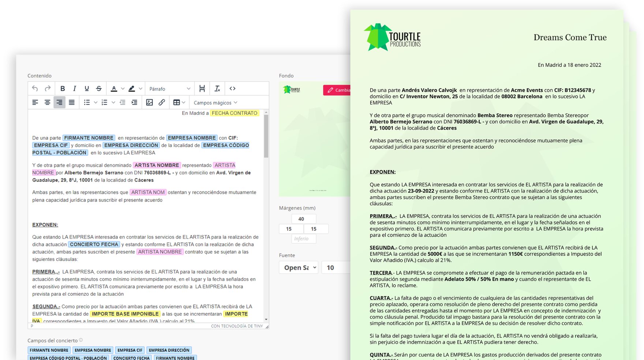Click the editor scrollbar down arrow

click(x=266, y=320)
